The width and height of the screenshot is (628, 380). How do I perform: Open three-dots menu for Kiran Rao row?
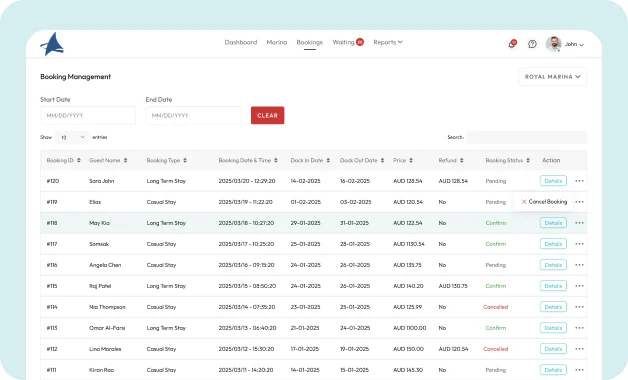(x=579, y=370)
